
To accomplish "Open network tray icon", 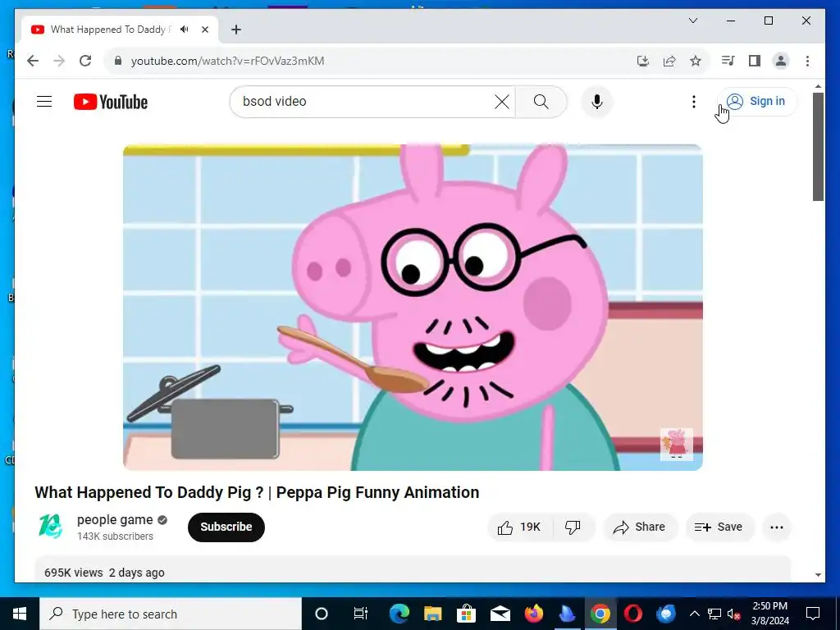I will (714, 614).
